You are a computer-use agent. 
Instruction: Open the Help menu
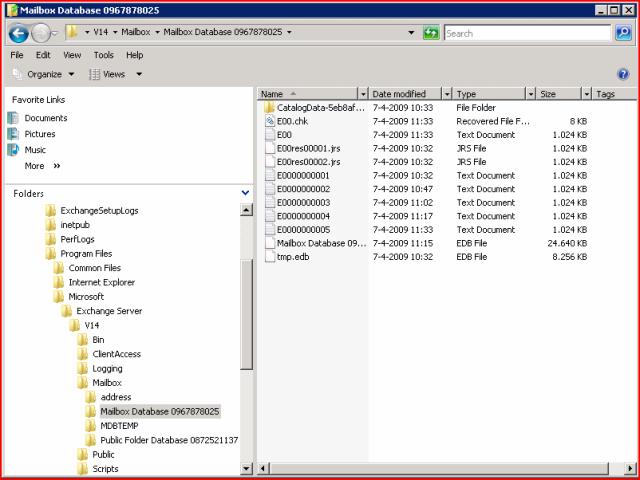135,55
